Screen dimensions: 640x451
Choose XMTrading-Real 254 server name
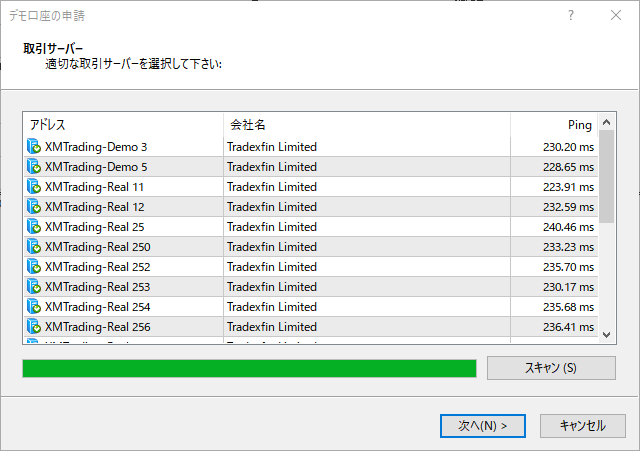coord(98,307)
